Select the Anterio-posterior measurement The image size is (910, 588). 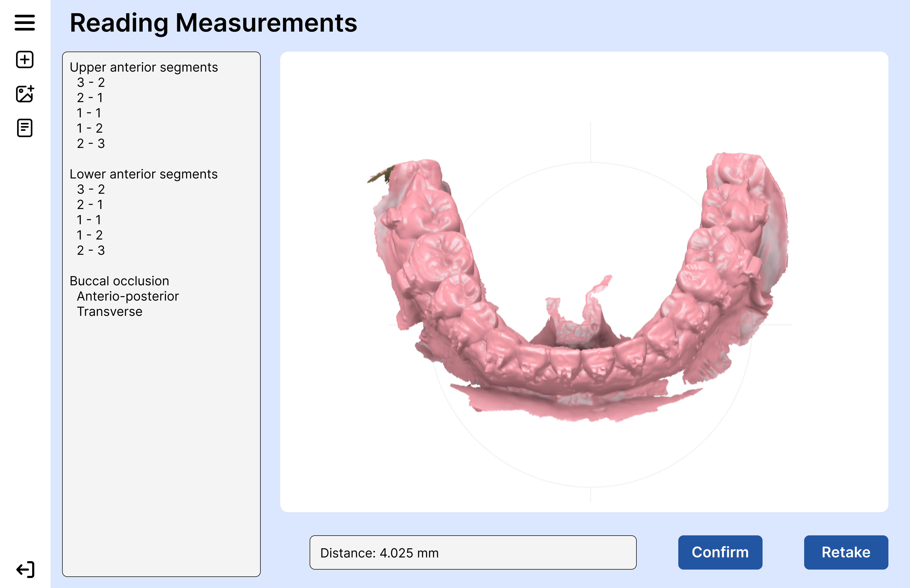tap(128, 296)
